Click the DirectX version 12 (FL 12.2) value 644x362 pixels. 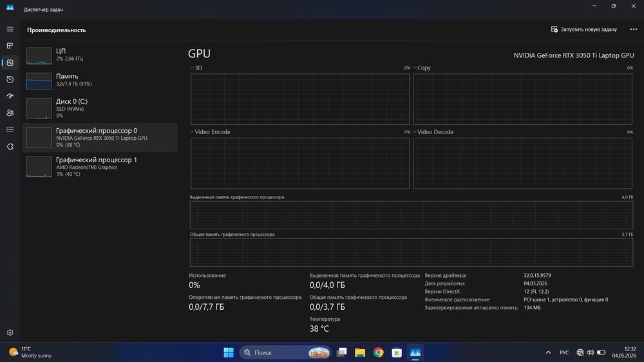tap(536, 291)
